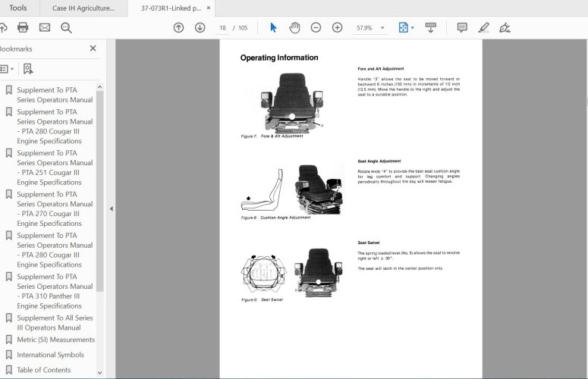Go to previous page arrow
The height and width of the screenshot is (379, 588).
[178, 28]
